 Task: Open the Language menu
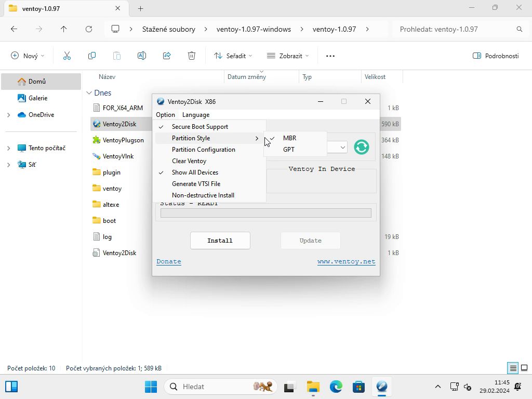click(196, 115)
